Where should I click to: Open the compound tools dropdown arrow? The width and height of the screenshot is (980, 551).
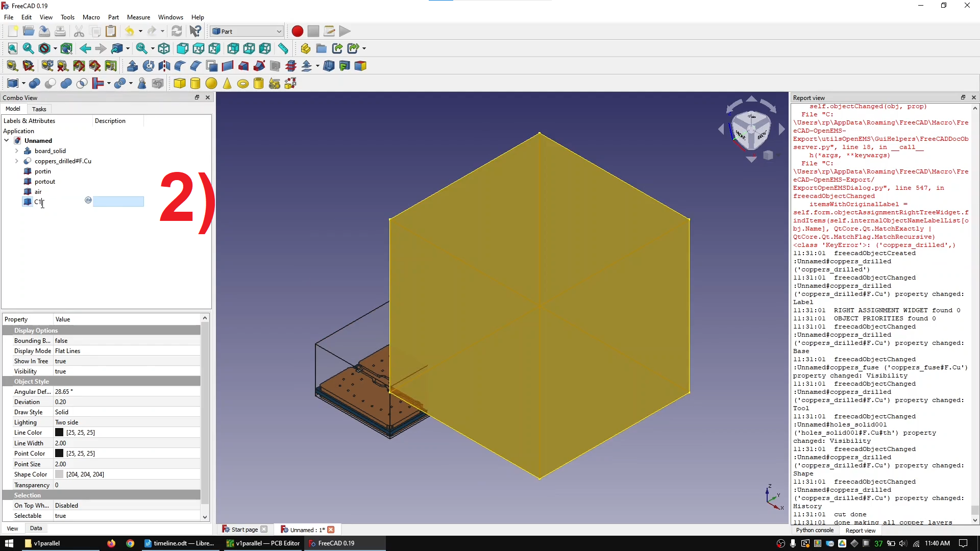pos(23,83)
